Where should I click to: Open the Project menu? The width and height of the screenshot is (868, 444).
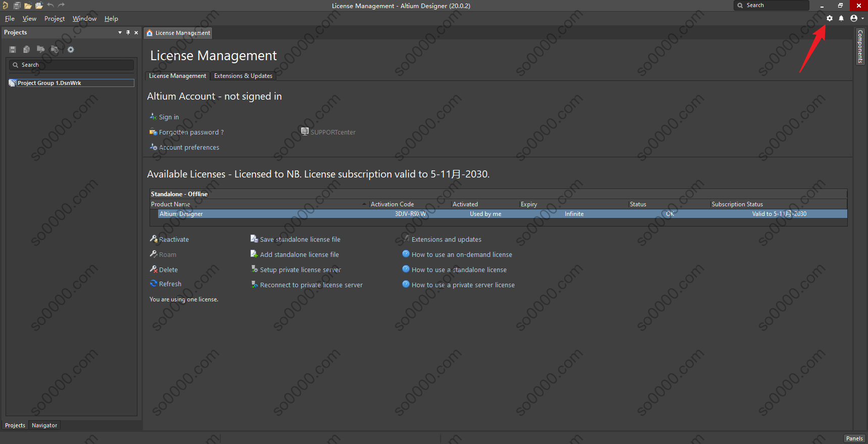coord(54,19)
